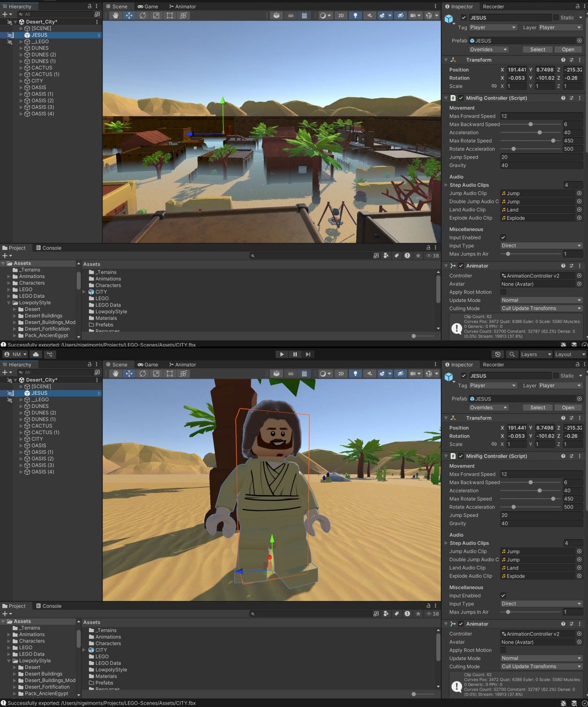Switch to Game tab in minifig-view window
Screen dimensions: 588x707
(x=148, y=365)
